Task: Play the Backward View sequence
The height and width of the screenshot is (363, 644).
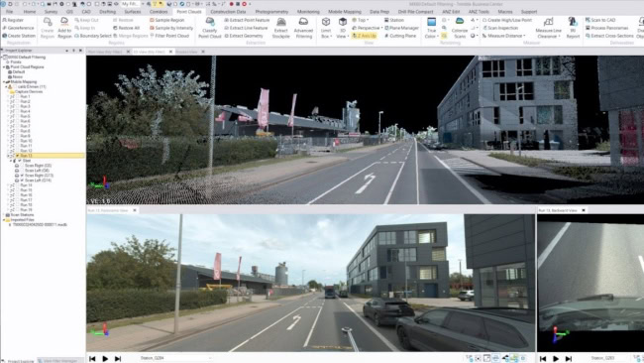Action: click(x=556, y=358)
